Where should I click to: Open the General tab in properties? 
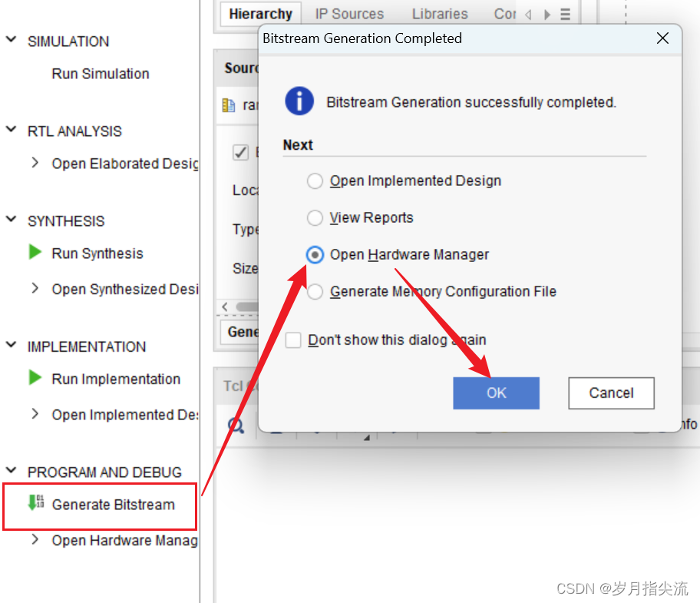tap(240, 332)
